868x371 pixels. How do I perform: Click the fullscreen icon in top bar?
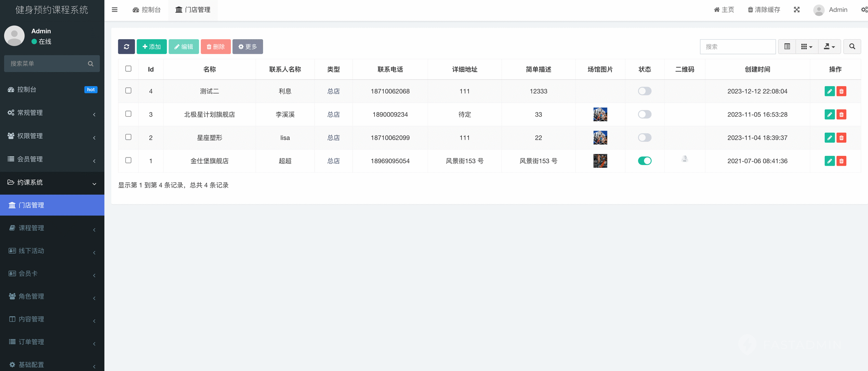pos(796,9)
